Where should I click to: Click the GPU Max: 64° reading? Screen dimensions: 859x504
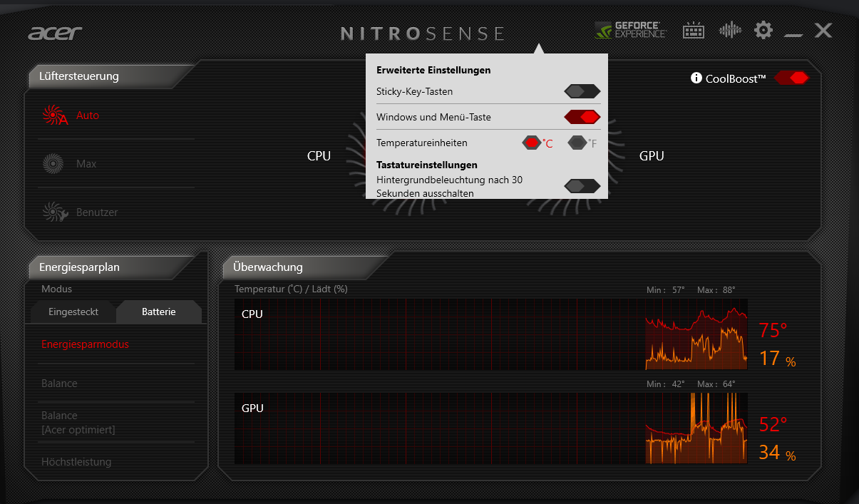tap(716, 384)
